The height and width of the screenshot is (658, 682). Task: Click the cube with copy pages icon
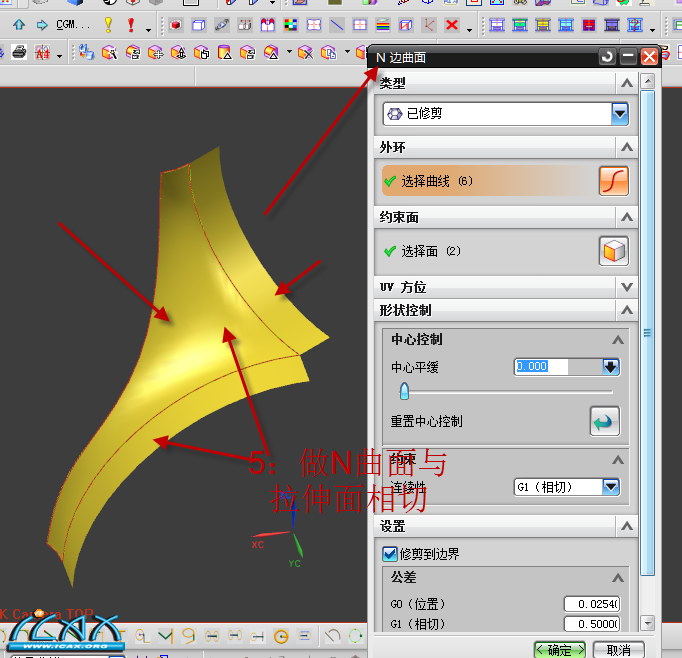tap(328, 53)
